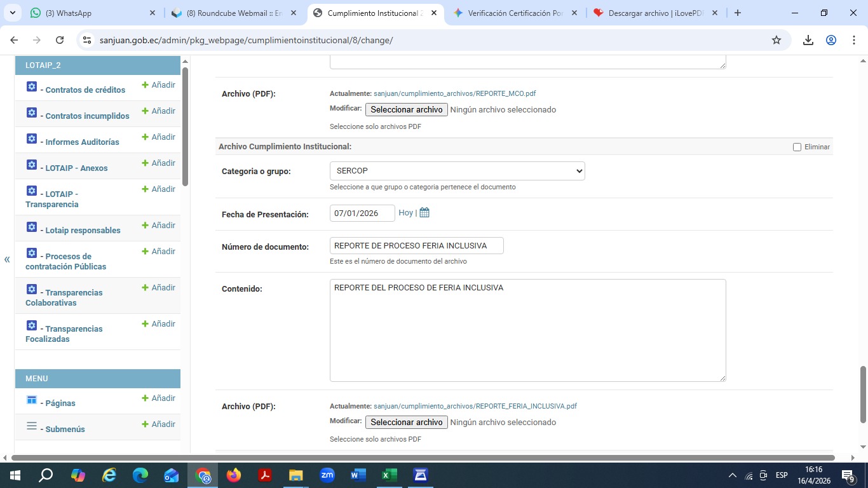868x488 pixels.
Task: Open Adobe Acrobat from the taskbar
Action: (265, 475)
